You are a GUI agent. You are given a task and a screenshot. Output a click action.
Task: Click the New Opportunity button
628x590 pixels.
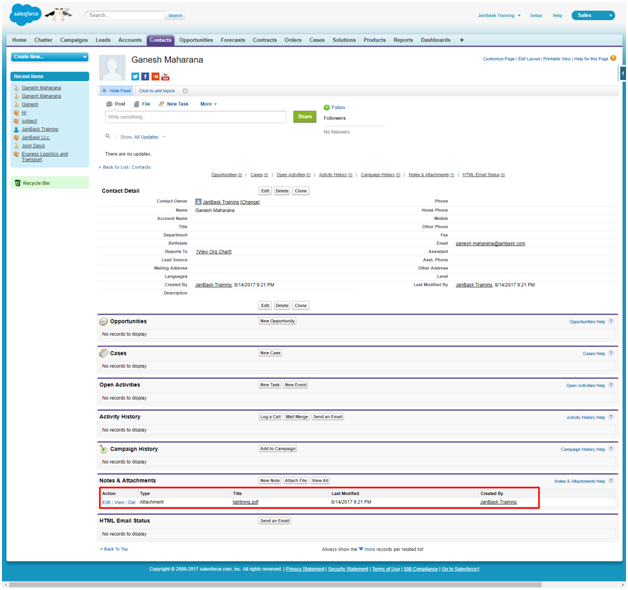[x=277, y=321]
